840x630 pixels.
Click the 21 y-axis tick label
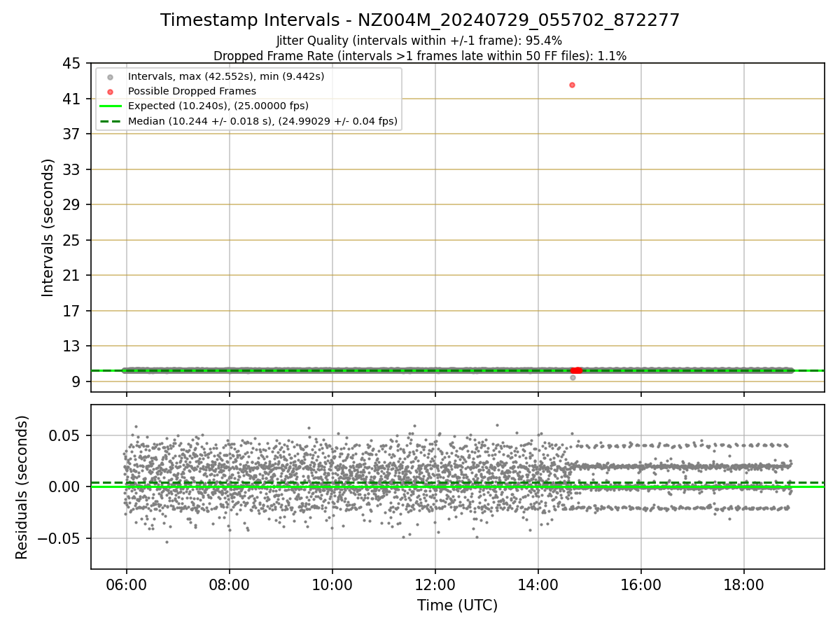[72, 276]
